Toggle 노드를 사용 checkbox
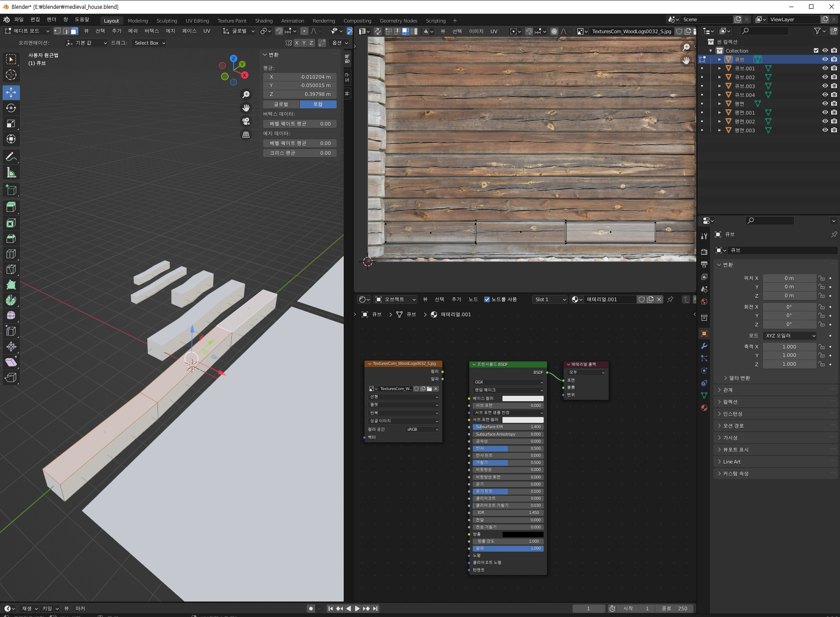The height and width of the screenshot is (617, 840). tap(487, 299)
